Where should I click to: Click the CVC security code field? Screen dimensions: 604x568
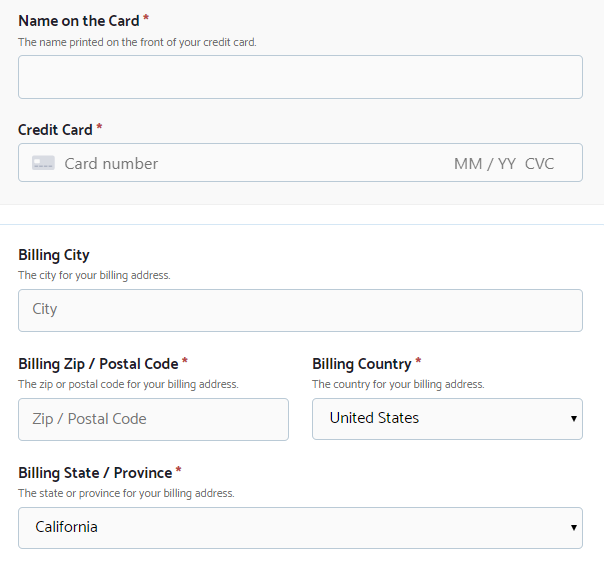539,163
